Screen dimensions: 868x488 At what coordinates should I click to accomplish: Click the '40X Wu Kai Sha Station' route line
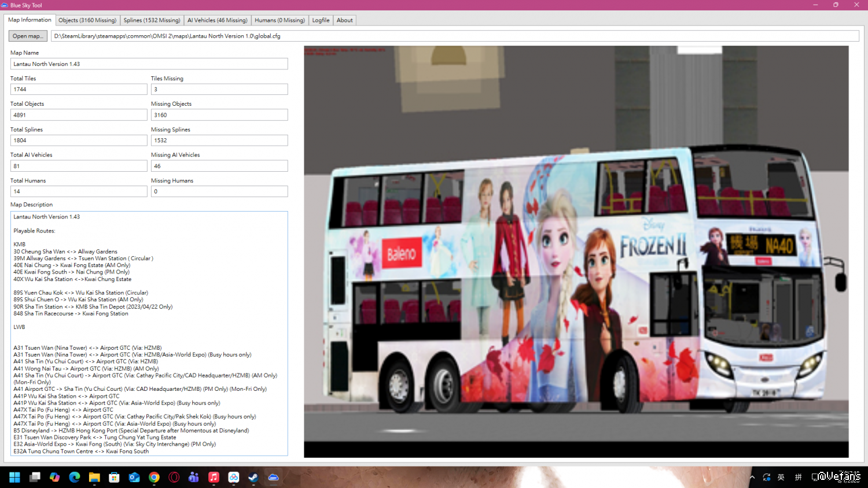[72, 279]
